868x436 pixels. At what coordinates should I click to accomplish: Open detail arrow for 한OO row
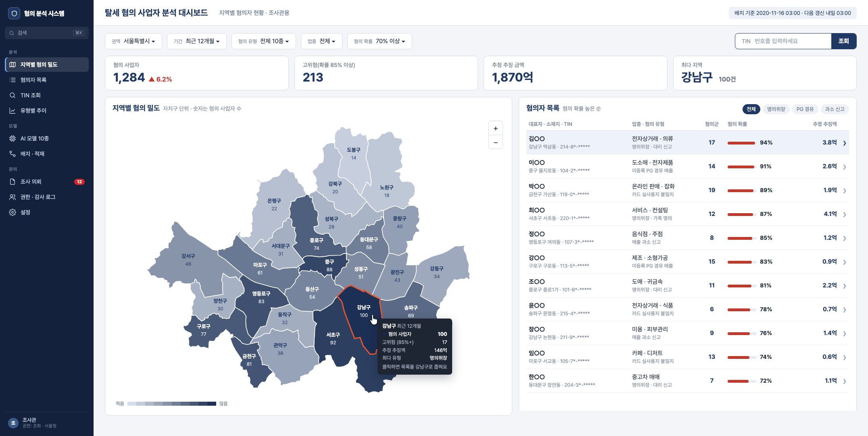tap(844, 381)
